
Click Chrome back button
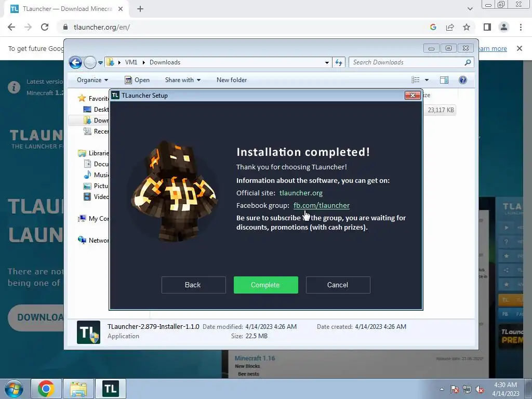click(11, 27)
